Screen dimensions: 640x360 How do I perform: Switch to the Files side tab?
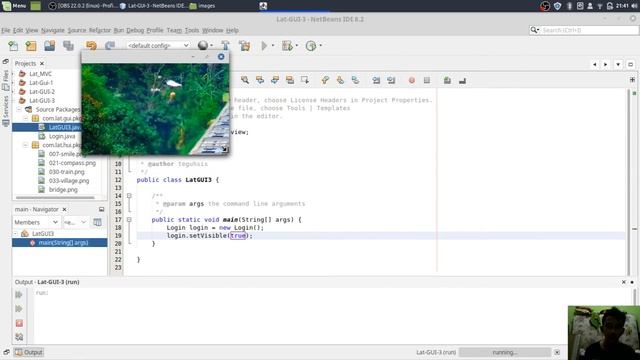point(5,80)
